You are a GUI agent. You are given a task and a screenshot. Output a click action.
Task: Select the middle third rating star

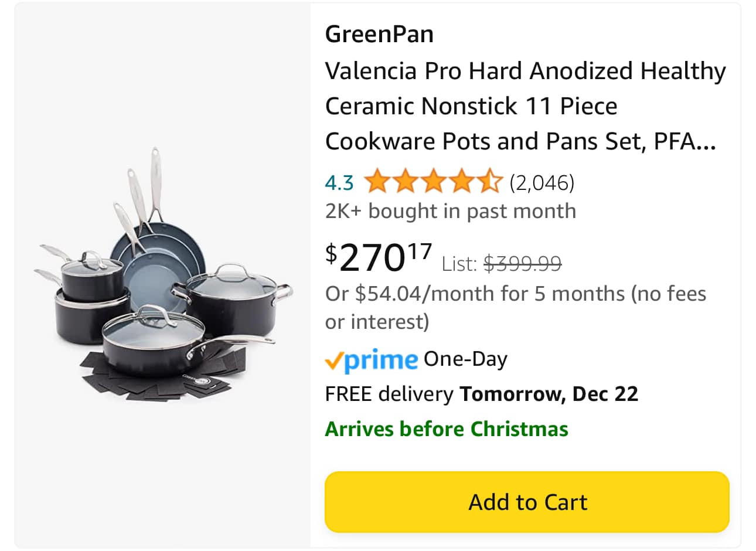click(434, 182)
